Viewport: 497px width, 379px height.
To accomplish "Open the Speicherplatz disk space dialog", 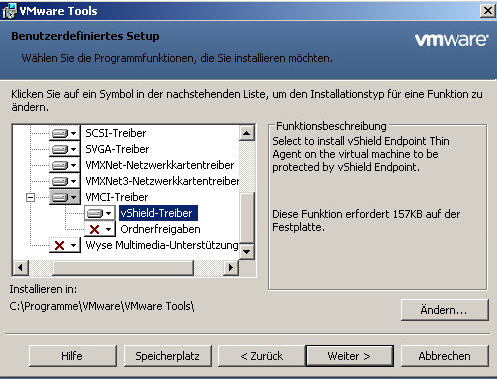I will [168, 356].
